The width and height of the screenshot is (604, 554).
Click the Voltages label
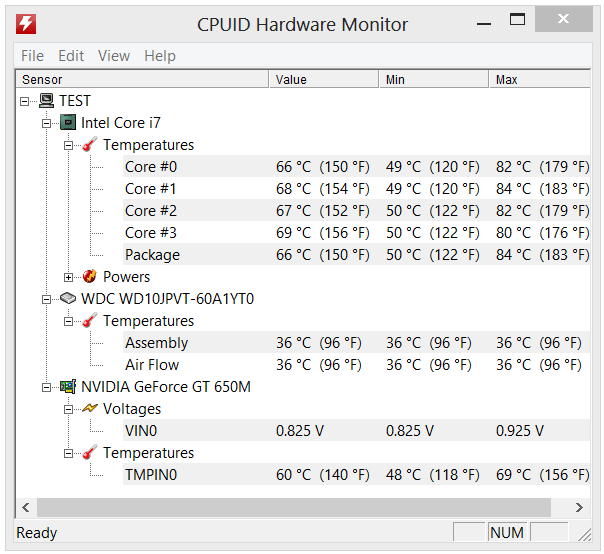tap(132, 409)
